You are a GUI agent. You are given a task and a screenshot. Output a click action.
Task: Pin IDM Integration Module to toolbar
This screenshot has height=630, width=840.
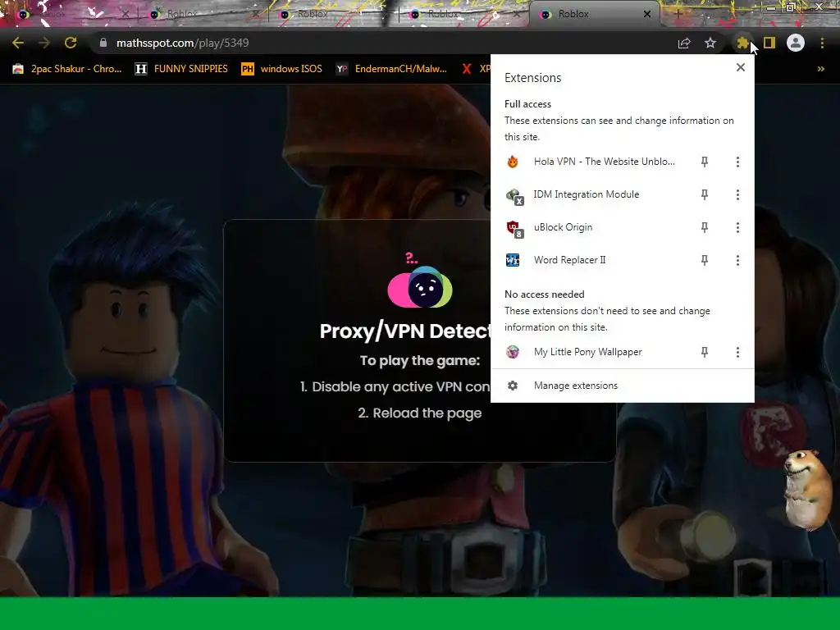(x=705, y=194)
